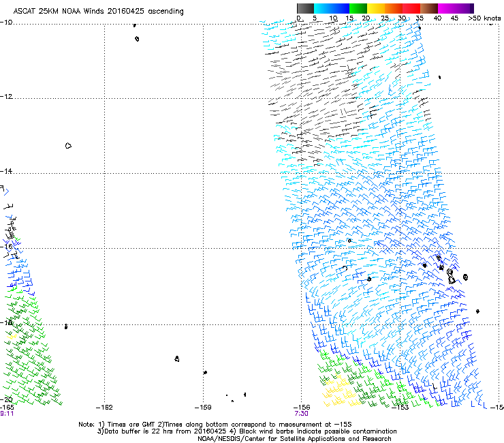Image resolution: width=504 pixels, height=443 pixels.
Task: Click the -18 latitude axis label
Action: (6, 322)
